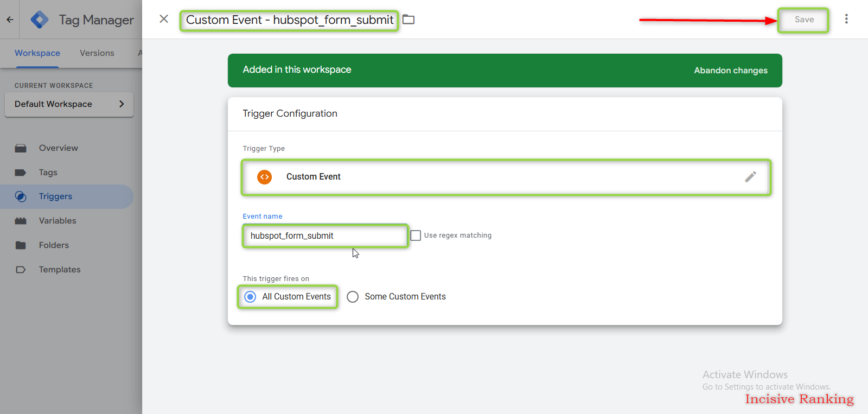Click the CURRENT WORKSPACE label
The image size is (868, 414).
click(x=54, y=86)
